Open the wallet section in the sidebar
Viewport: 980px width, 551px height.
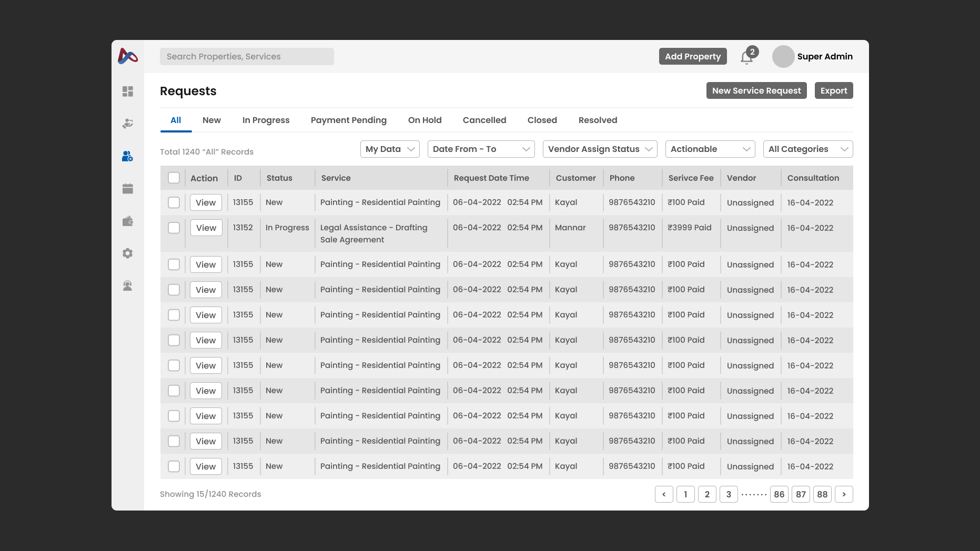(127, 221)
